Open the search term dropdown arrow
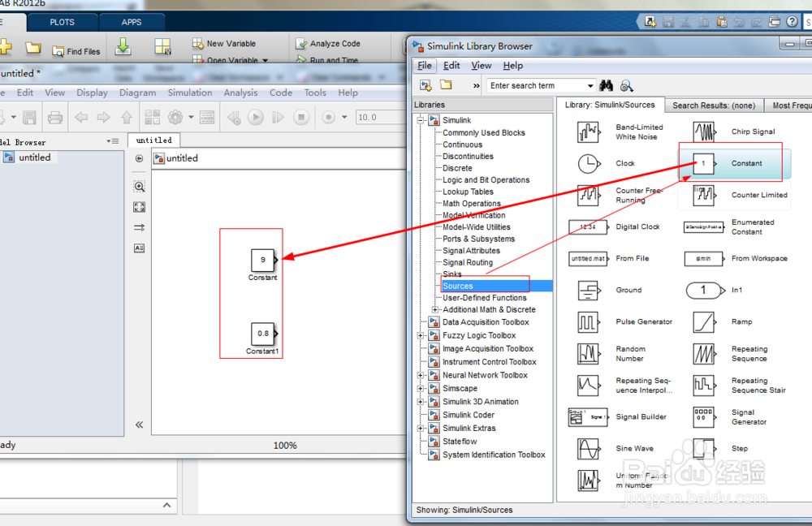Screen dimensions: 812x526 point(590,86)
